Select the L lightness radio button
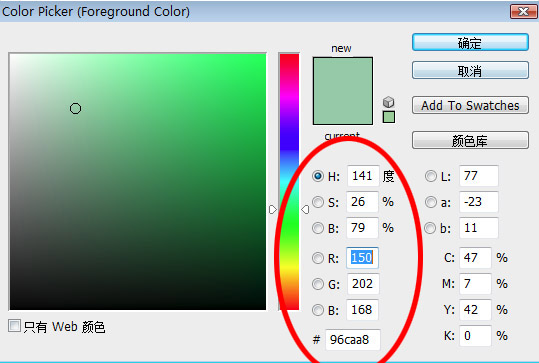 pyautogui.click(x=430, y=176)
